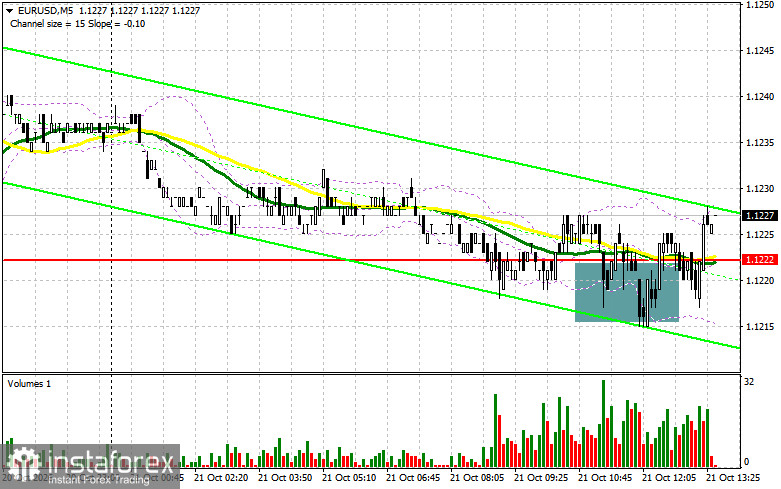Select the teal highlighted rectangle on the chart
Screen dimensions: 781x489
(x=627, y=292)
